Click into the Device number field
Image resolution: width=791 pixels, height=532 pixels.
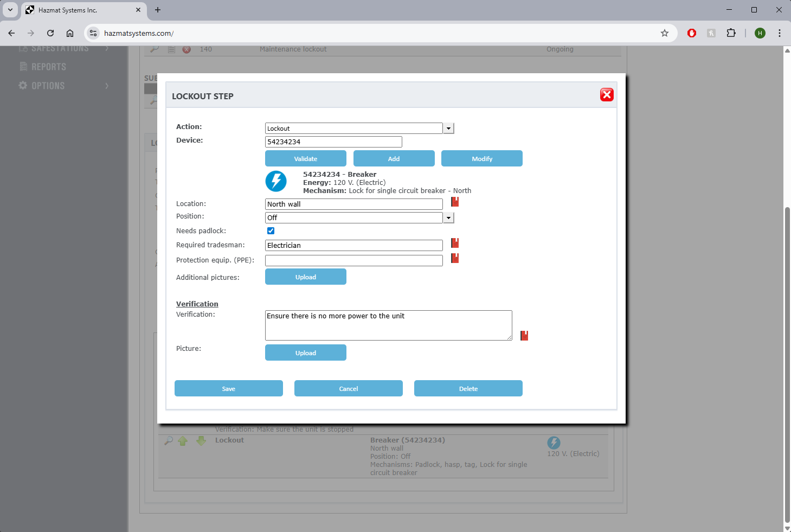tap(333, 142)
